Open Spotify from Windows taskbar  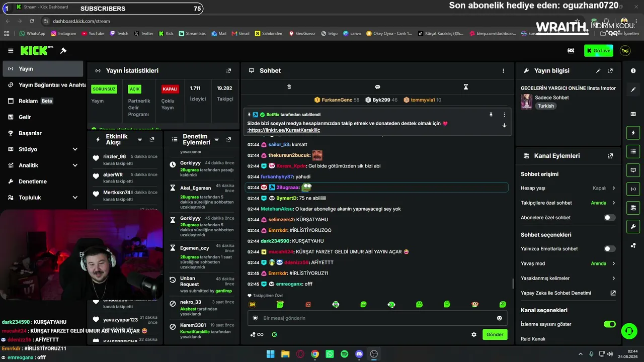344,354
